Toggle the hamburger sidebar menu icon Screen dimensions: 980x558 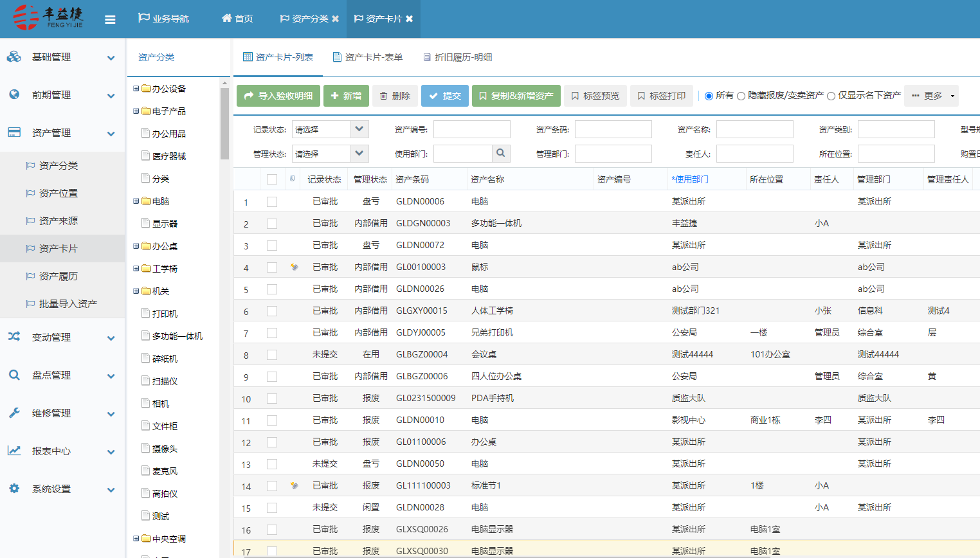click(x=110, y=19)
